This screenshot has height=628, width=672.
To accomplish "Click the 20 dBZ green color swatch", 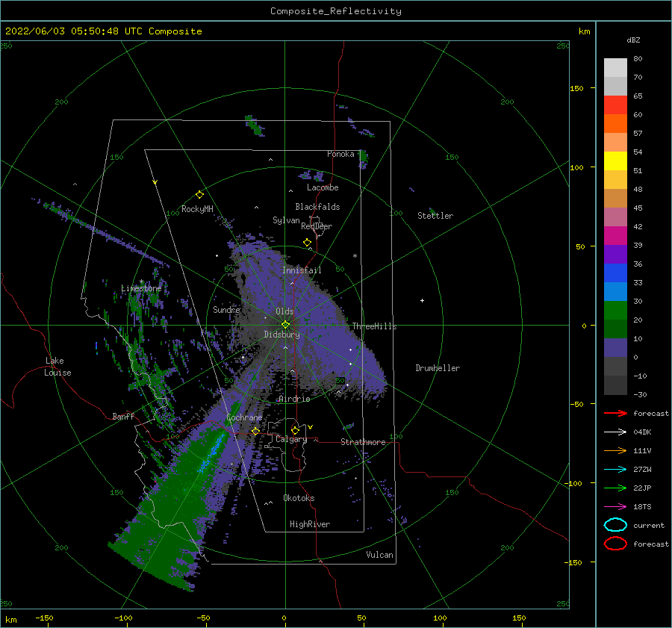I will [615, 311].
